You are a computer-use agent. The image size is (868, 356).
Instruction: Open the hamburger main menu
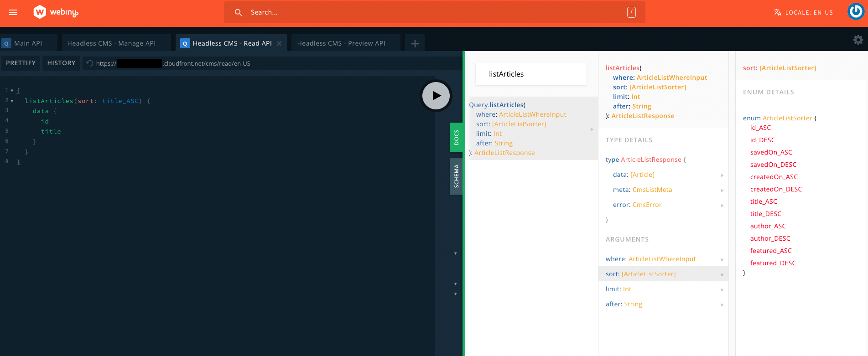(13, 12)
